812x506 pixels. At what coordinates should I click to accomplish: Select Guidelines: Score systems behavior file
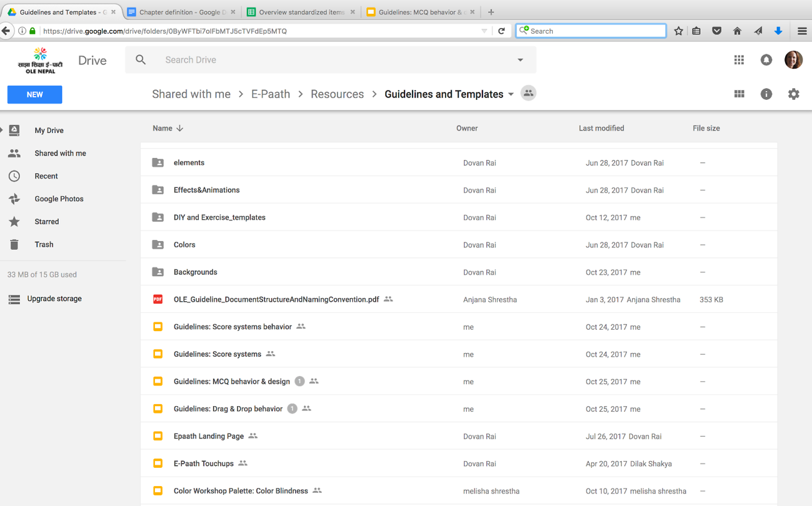tap(459, 327)
